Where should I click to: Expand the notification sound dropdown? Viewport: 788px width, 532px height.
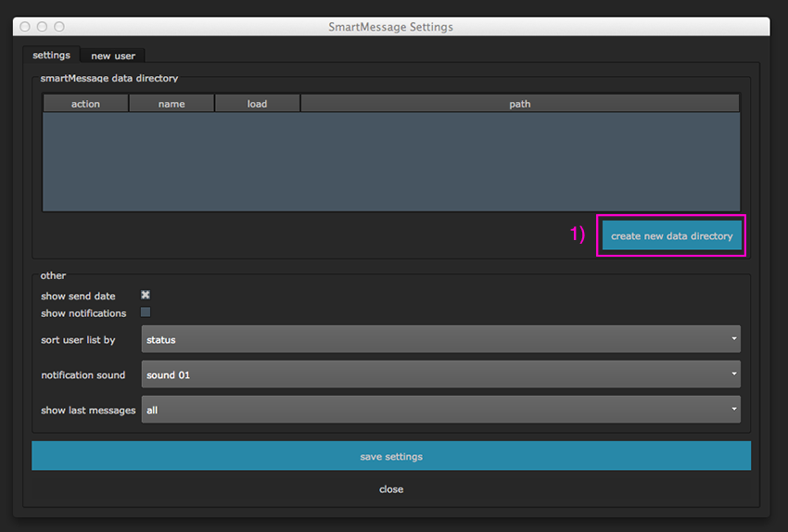(x=440, y=374)
